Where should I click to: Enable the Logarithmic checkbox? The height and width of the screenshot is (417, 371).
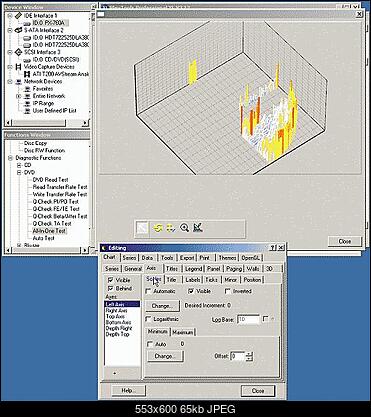[149, 319]
